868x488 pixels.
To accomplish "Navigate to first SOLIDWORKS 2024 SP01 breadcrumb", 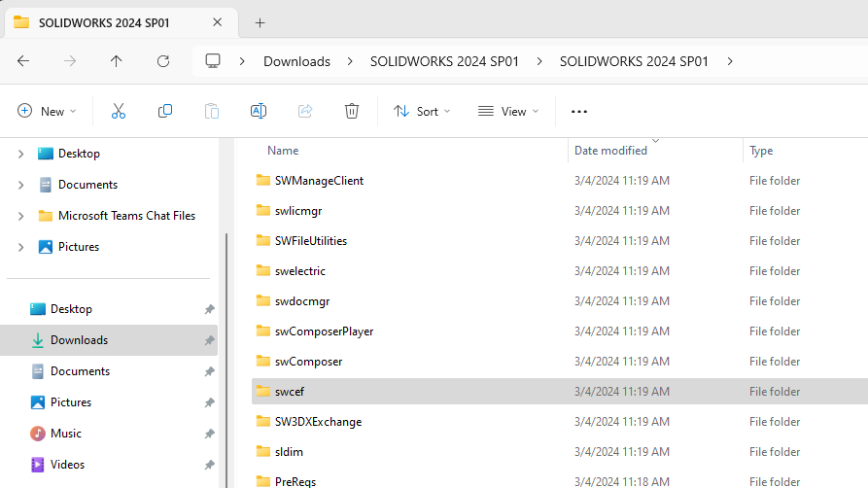I will [444, 61].
